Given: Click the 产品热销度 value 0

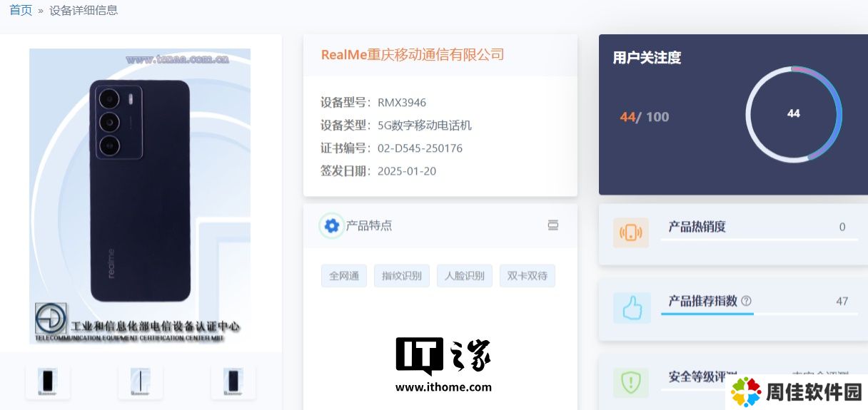Looking at the screenshot, I should point(842,227).
